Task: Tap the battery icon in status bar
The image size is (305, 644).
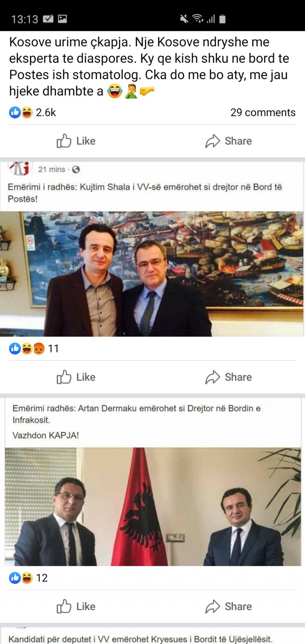Action: tap(222, 19)
